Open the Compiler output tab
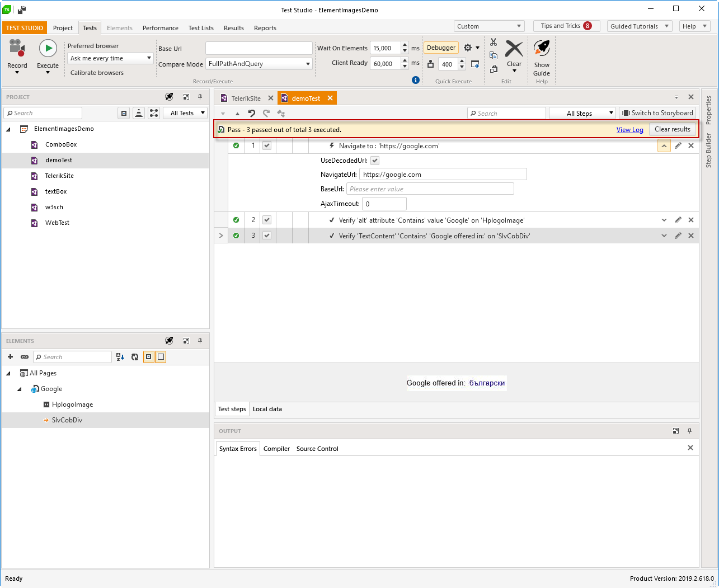Image resolution: width=719 pixels, height=588 pixels. point(276,449)
